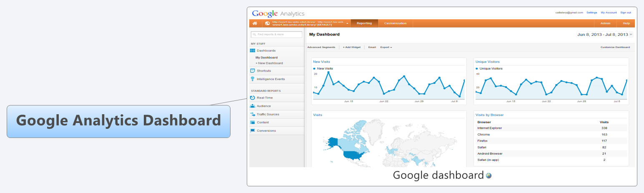Select My Dashboard in sidebar
Screen dimensions: 644x193
[x=267, y=58]
